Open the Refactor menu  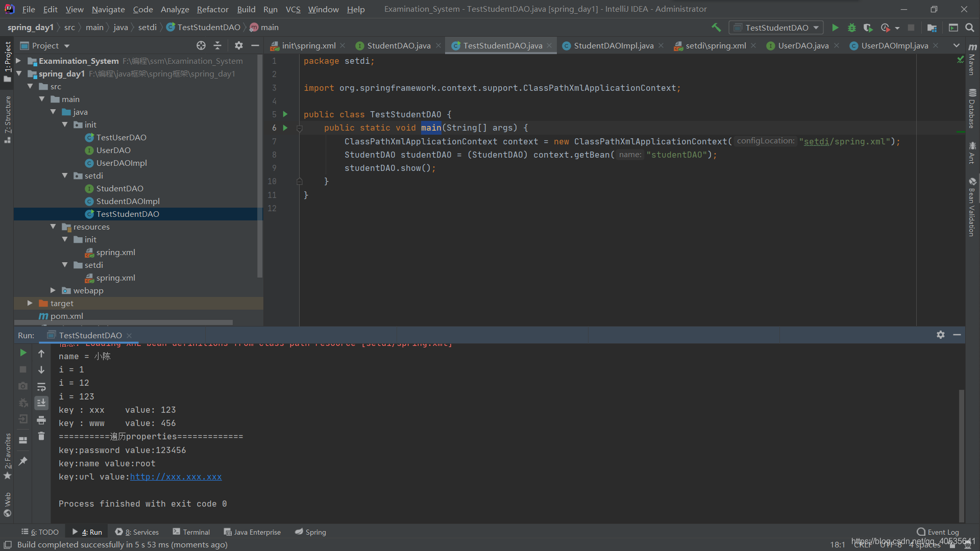click(x=212, y=9)
